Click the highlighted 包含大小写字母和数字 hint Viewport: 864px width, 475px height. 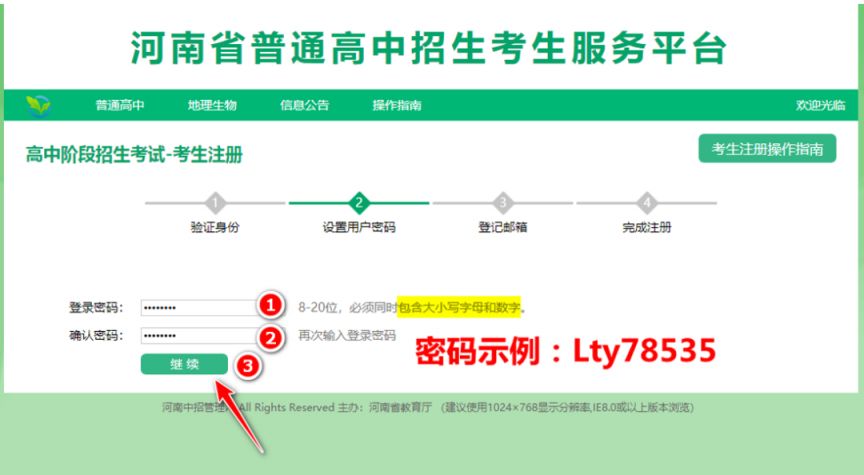(x=459, y=307)
